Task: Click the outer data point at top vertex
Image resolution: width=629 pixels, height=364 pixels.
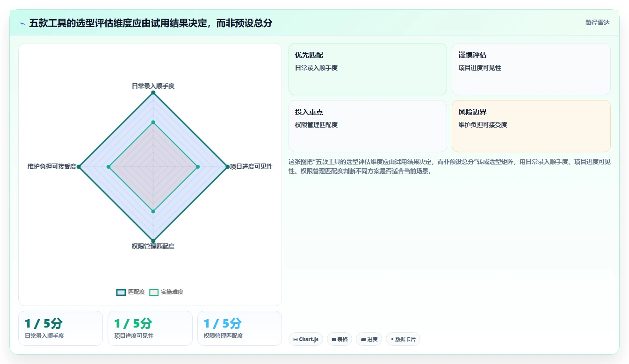Action: click(153, 93)
